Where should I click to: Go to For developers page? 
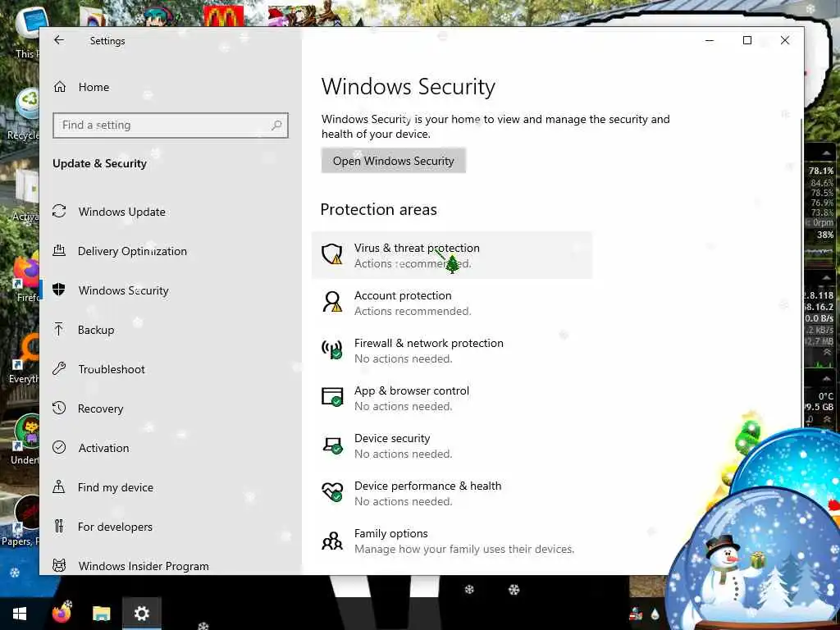115,527
